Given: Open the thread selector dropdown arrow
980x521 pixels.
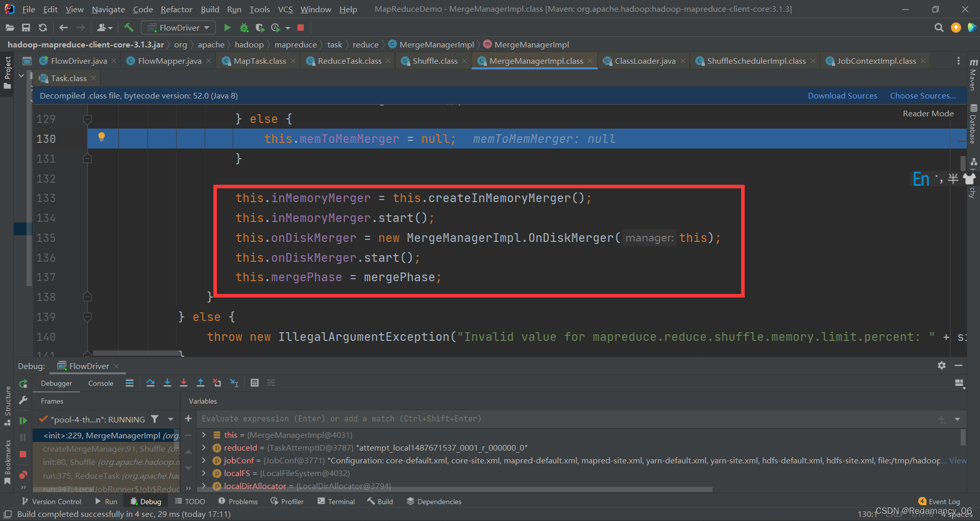Looking at the screenshot, I should click(170, 419).
